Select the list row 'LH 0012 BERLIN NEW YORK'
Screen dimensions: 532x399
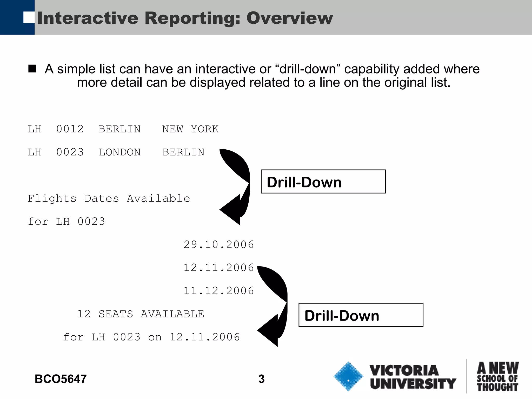pyautogui.click(x=123, y=129)
